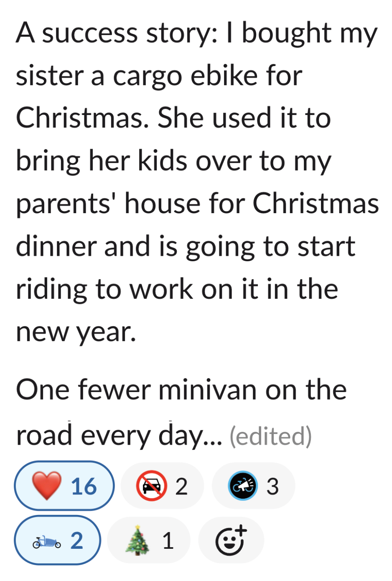Image resolution: width=392 pixels, height=581 pixels.
Task: Open the add reaction emoji picker
Action: coord(231,540)
